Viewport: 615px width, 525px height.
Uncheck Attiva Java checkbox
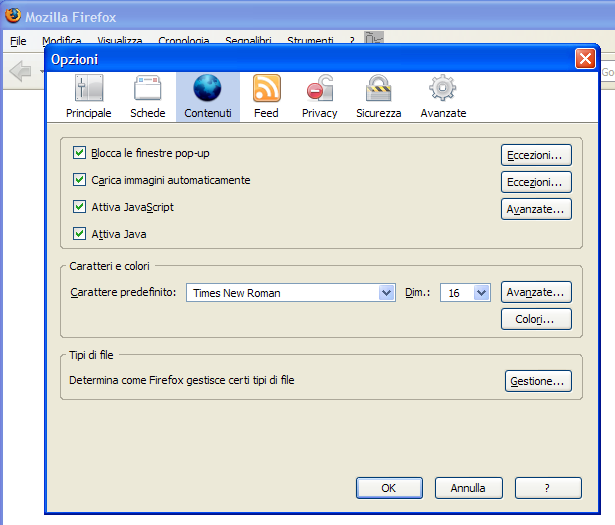[79, 234]
